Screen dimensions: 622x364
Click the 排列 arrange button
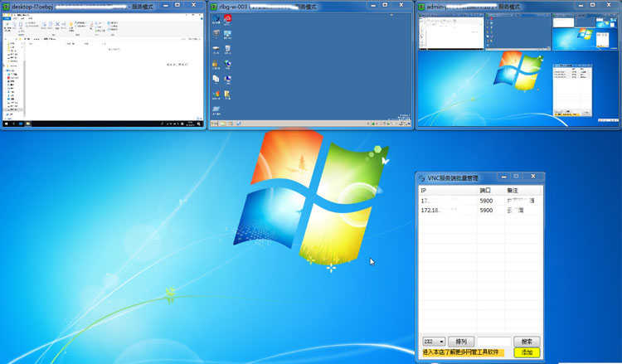pos(461,342)
